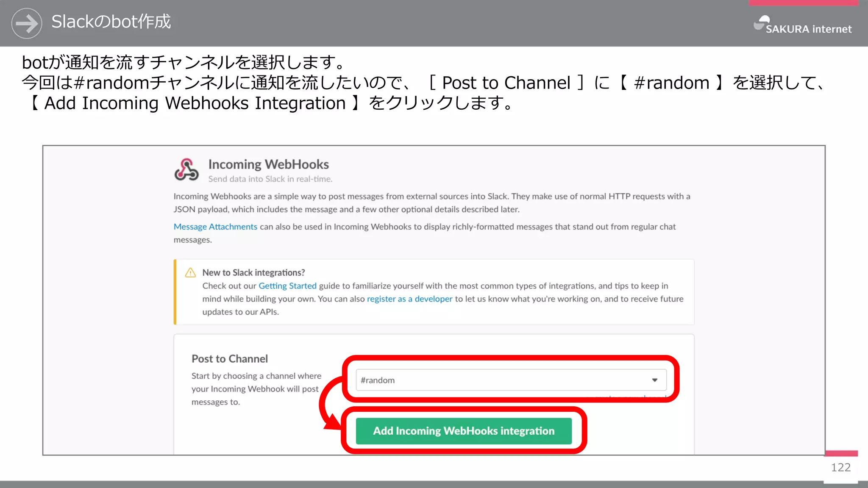Image resolution: width=868 pixels, height=488 pixels.
Task: Click the Incoming WebHooks logo icon
Action: coord(186,170)
